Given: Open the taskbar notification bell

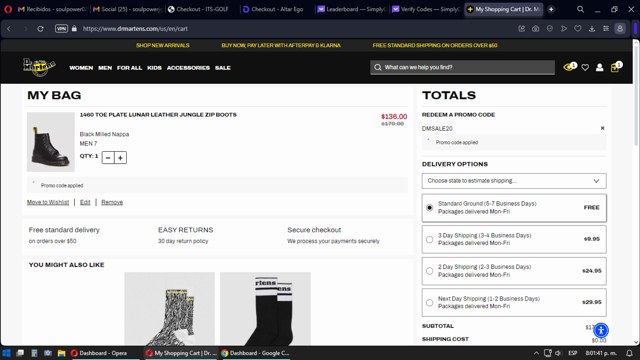Looking at the screenshot, I should pyautogui.click(x=629, y=353).
